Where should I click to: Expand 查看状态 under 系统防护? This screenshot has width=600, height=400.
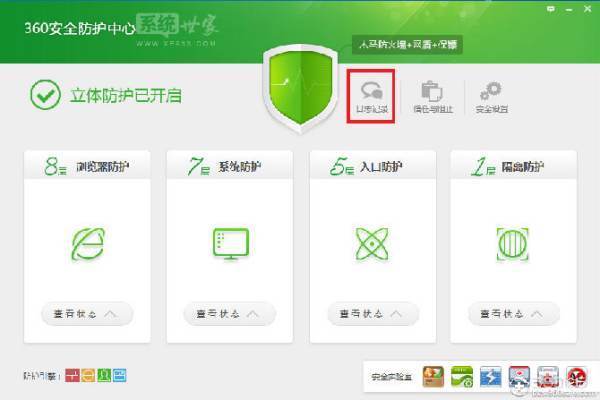click(x=230, y=314)
